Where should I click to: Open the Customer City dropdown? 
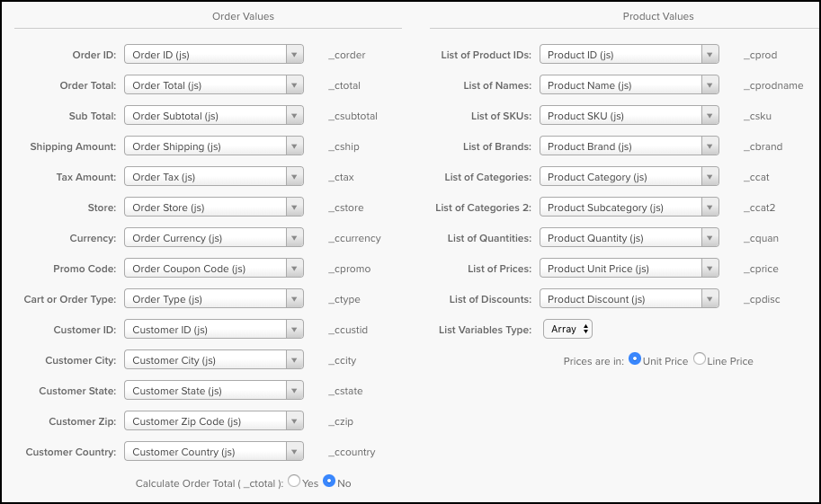(213, 360)
